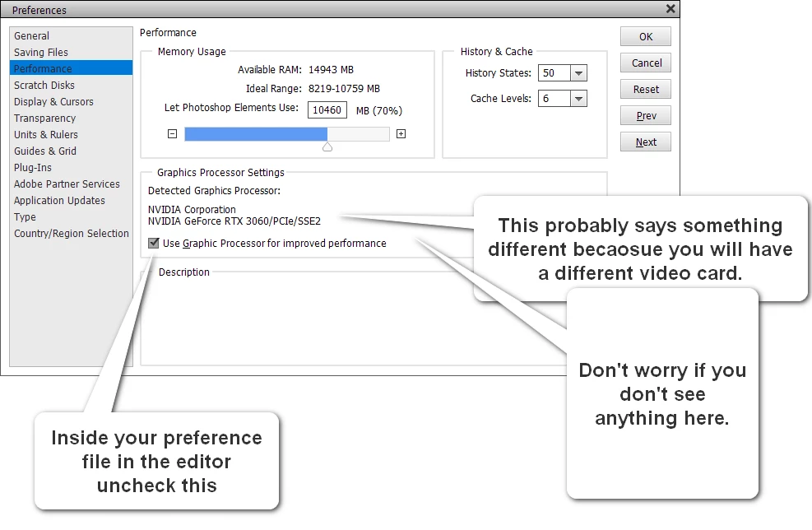Click the NVIDIA Corporation text

(192, 209)
